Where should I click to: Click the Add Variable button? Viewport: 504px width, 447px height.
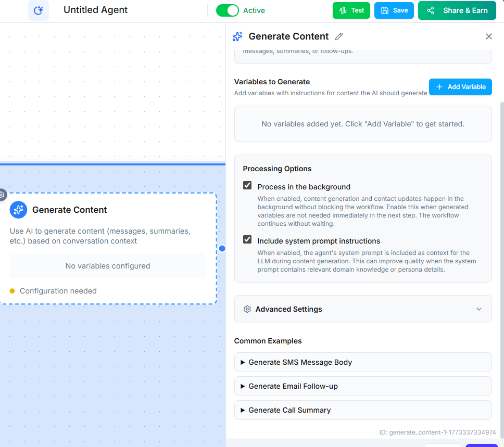coord(460,87)
